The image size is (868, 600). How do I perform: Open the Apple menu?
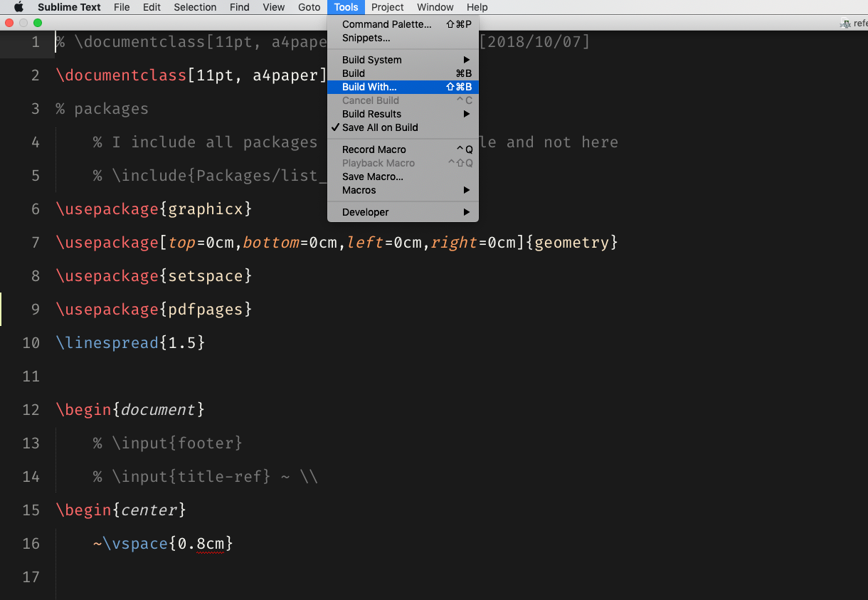18,7
